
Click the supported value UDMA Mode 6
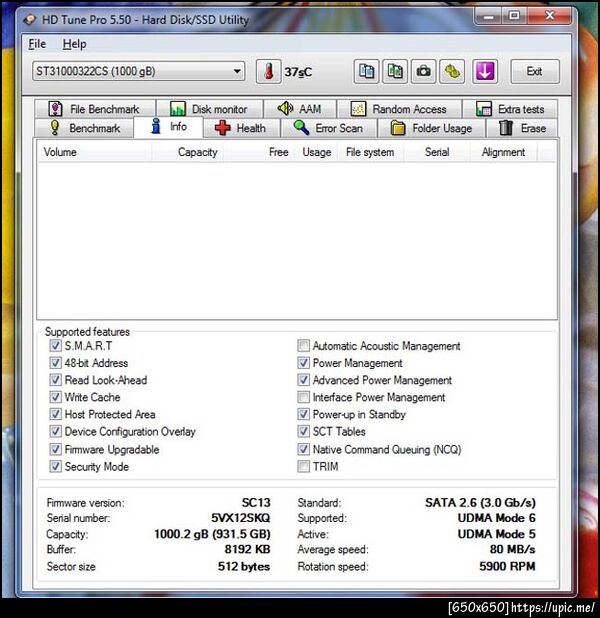click(496, 517)
